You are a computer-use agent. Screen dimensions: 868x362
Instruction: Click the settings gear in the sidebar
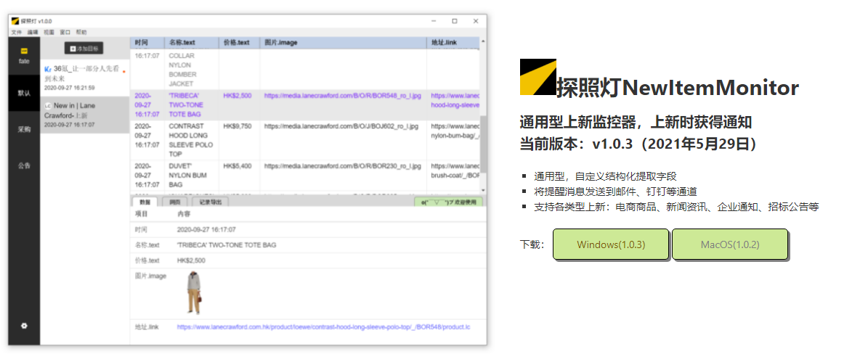[x=24, y=326]
